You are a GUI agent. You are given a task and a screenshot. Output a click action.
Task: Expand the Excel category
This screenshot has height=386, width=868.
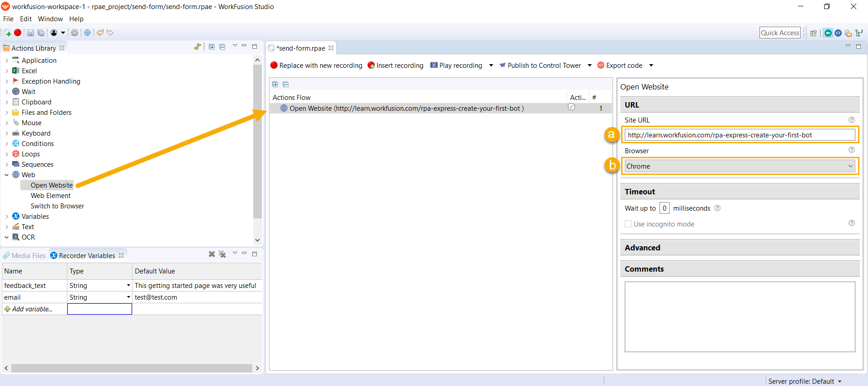[6, 71]
